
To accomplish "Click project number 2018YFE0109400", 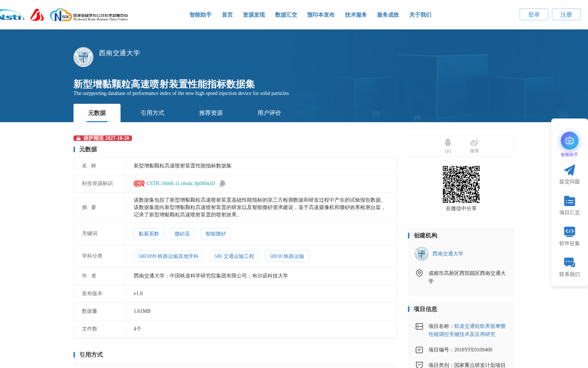I will 473,350.
